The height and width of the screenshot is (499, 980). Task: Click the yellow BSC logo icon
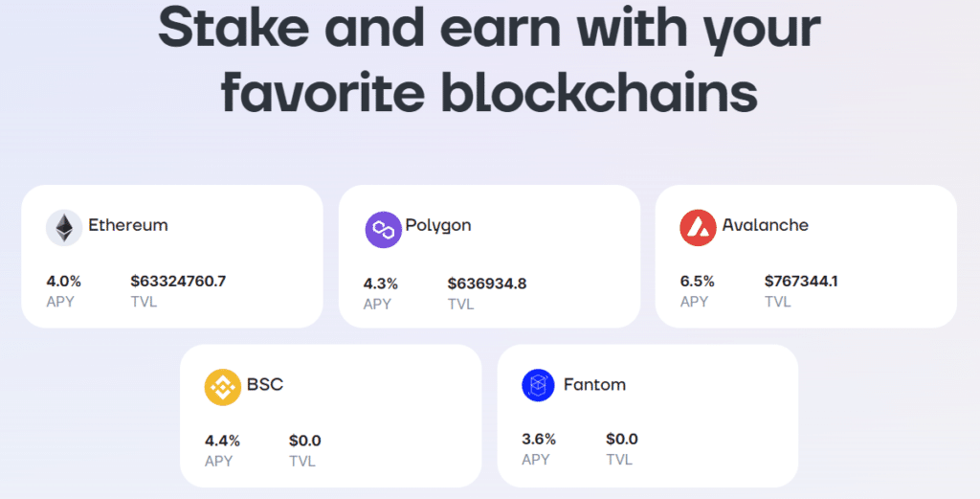tap(222, 387)
